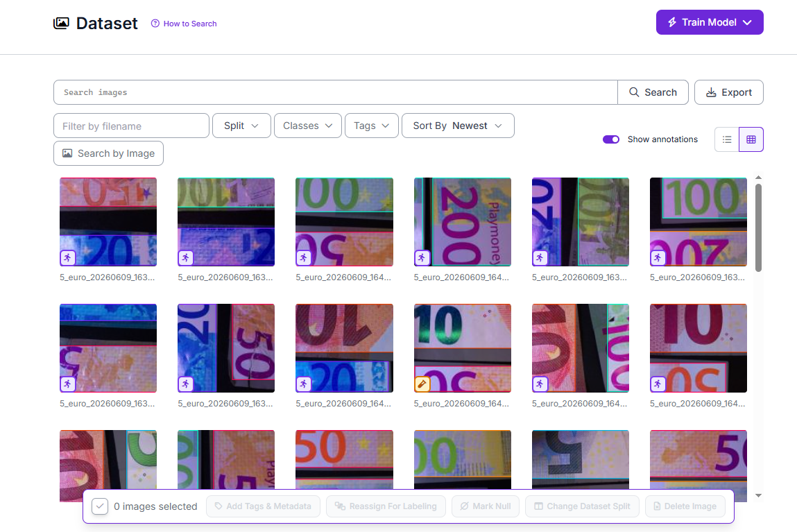This screenshot has width=797, height=532.
Task: Click the magnifier icon in Search button
Action: pyautogui.click(x=634, y=92)
